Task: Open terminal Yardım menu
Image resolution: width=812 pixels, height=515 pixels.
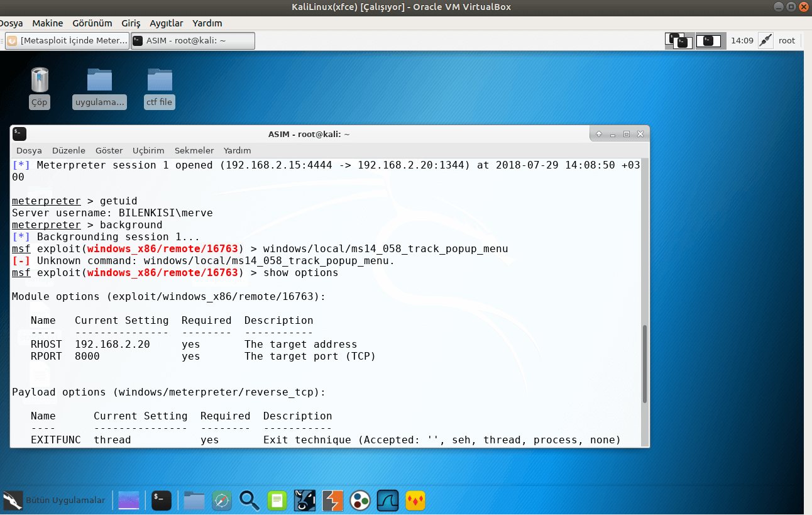Action: pos(238,150)
